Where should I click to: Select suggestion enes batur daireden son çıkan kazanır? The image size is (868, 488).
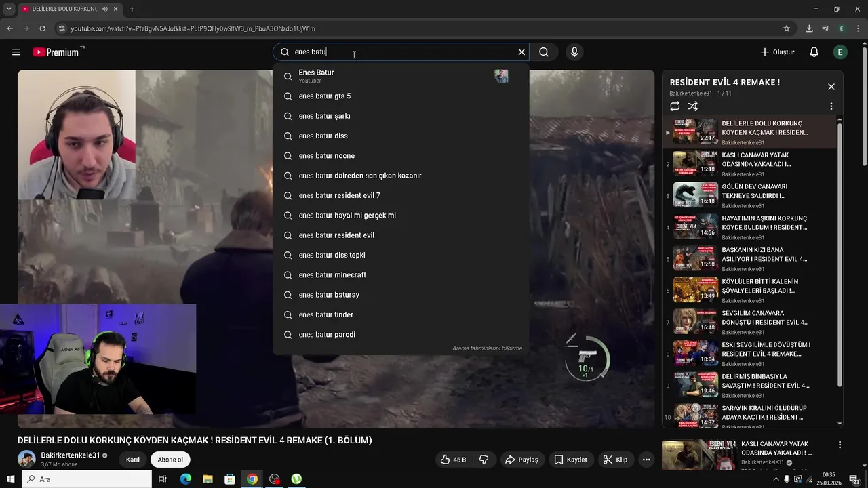[401, 176]
